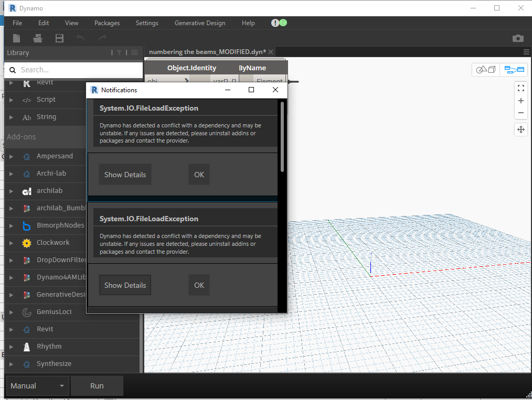Screen dimensions: 532x400
Task: Expand the String library category
Action: (x=11, y=117)
